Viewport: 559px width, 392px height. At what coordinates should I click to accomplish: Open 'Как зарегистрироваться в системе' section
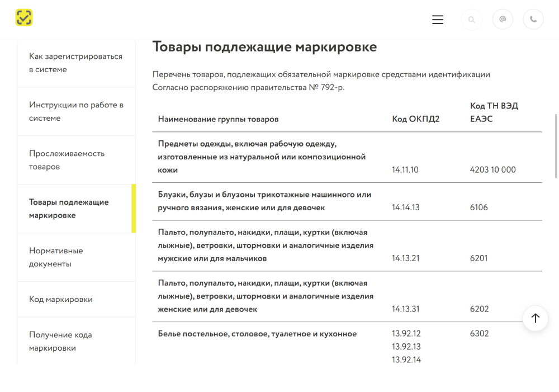coord(75,63)
